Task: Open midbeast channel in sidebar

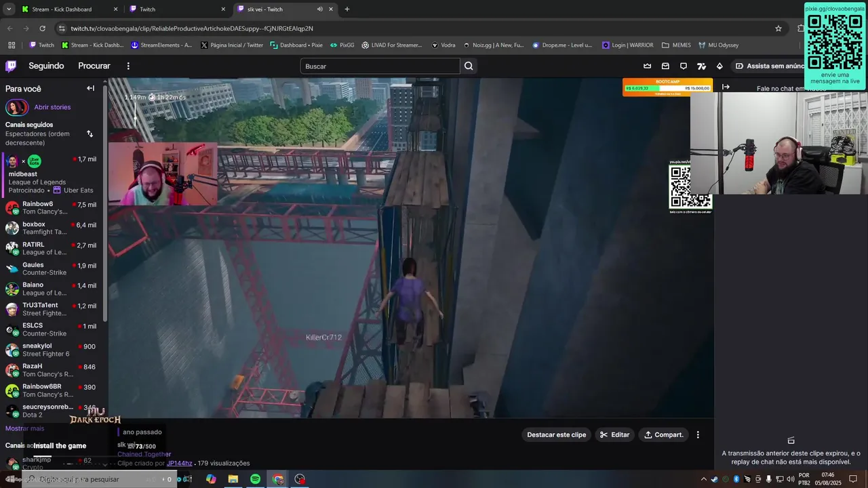Action: pos(52,174)
